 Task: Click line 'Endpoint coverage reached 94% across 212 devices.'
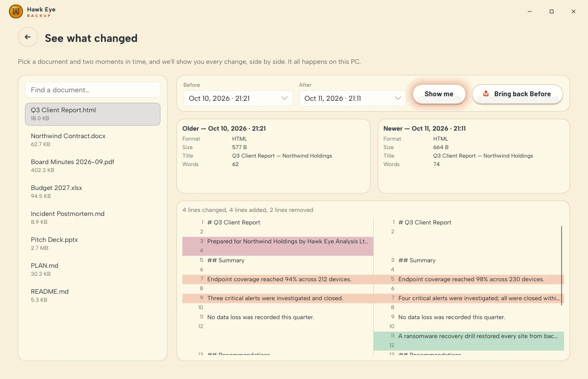tap(278, 279)
